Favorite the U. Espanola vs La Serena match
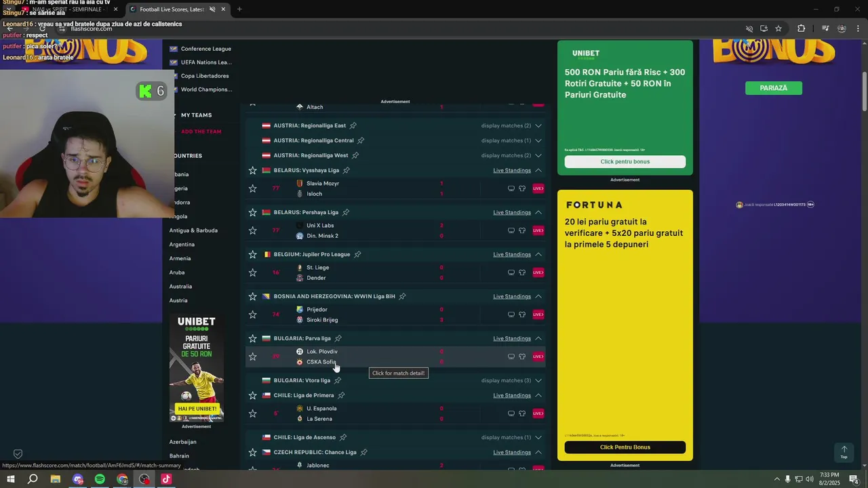This screenshot has width=868, height=488. 252,413
